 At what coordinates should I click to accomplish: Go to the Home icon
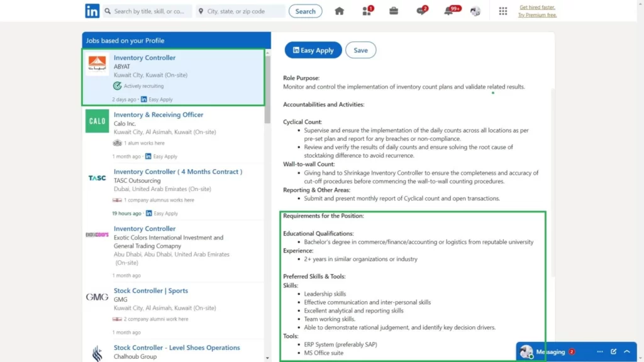click(340, 11)
